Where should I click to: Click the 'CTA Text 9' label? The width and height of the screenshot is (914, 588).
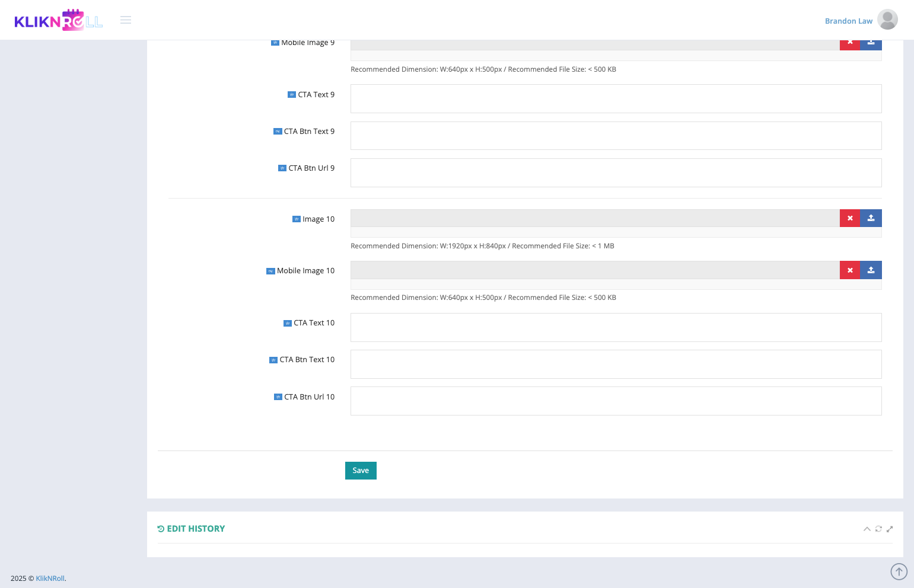coord(316,95)
